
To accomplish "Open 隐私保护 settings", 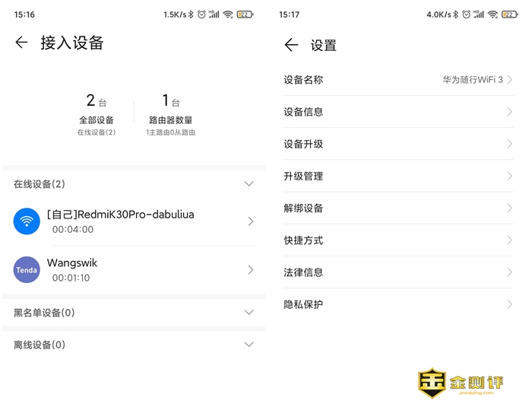I will (x=397, y=304).
